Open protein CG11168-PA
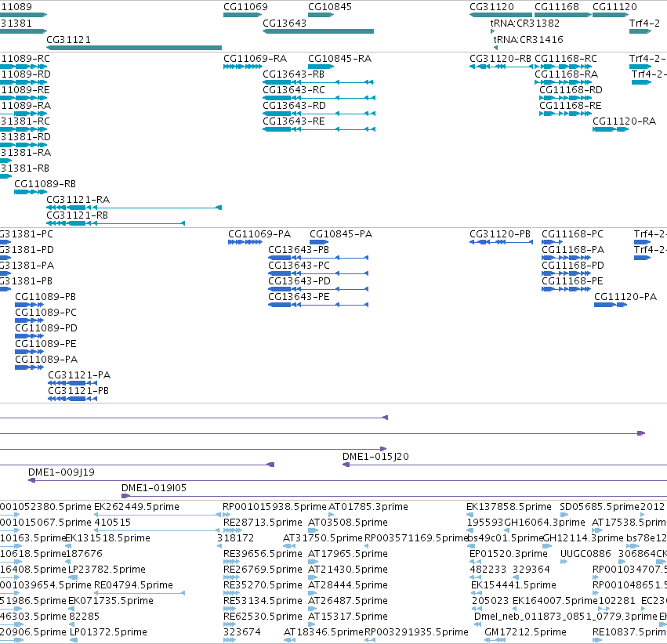 tap(573, 250)
